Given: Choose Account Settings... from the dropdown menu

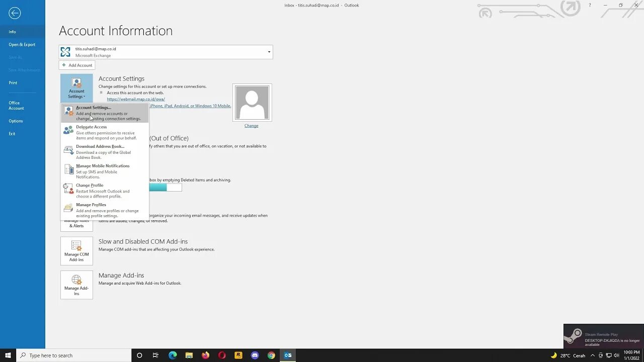Looking at the screenshot, I should 105,113.
